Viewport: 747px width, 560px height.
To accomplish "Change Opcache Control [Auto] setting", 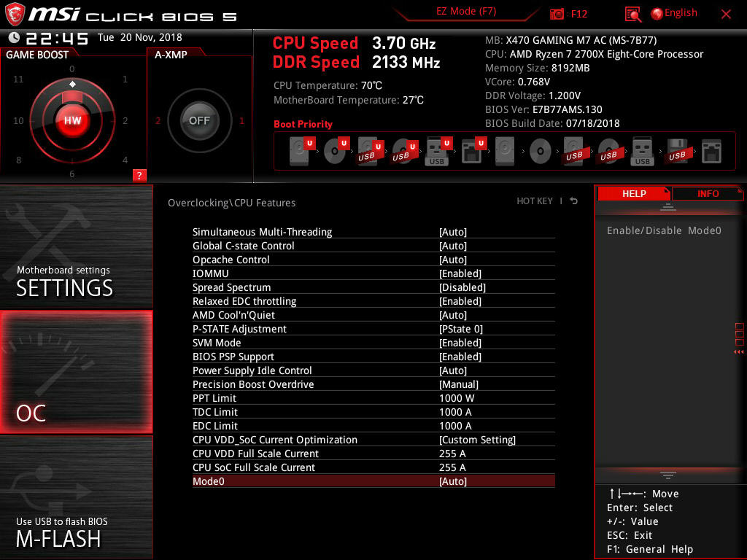I will click(x=452, y=260).
